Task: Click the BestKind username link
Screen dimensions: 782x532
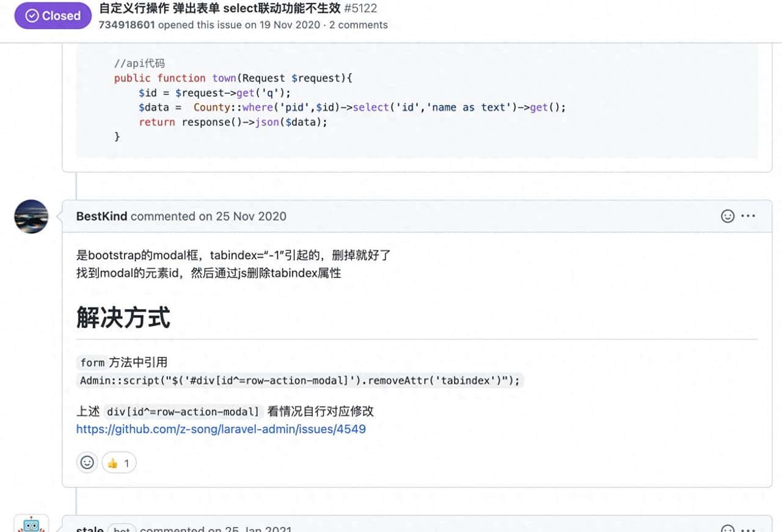Action: coord(101,216)
